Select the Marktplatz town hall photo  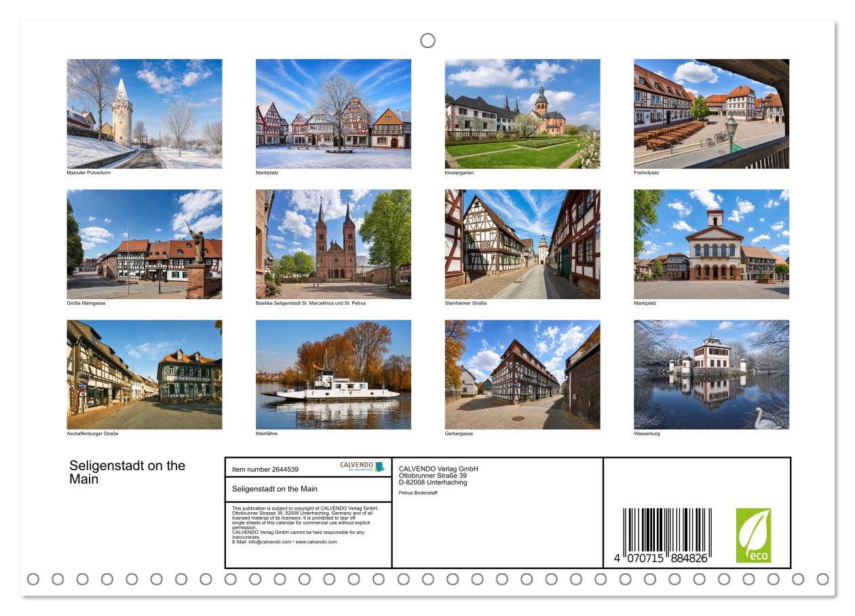point(712,244)
